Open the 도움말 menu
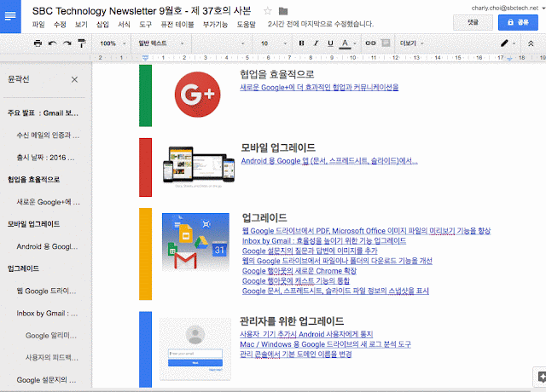 [247, 25]
